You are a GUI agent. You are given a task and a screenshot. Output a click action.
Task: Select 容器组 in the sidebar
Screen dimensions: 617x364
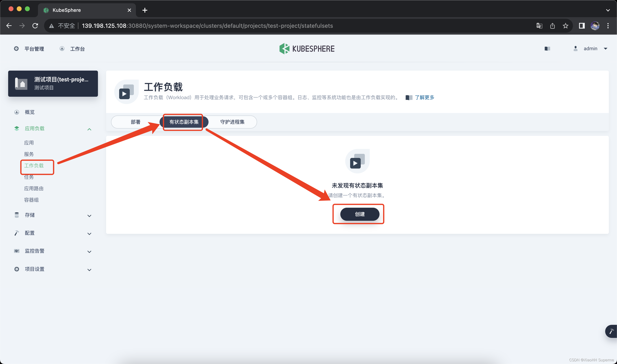(31, 200)
